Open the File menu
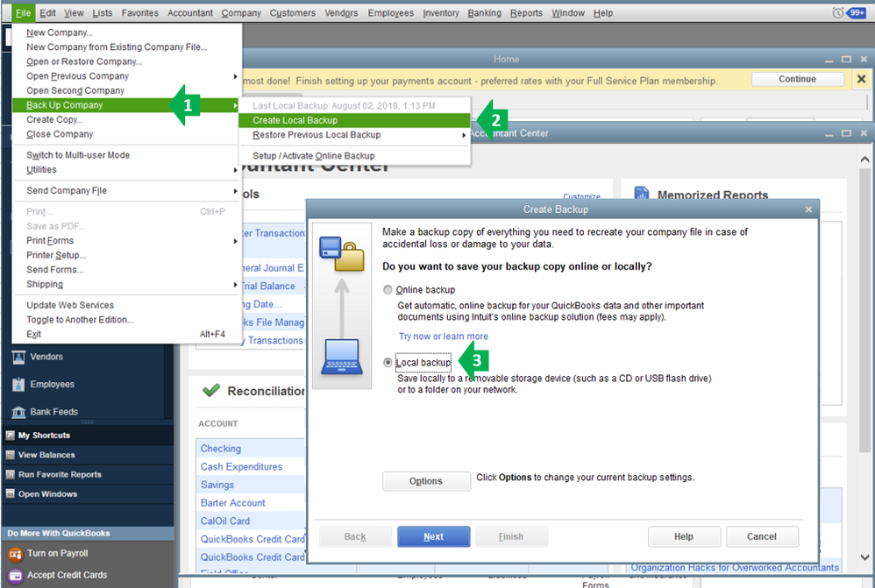The height and width of the screenshot is (588, 875). 23,13
